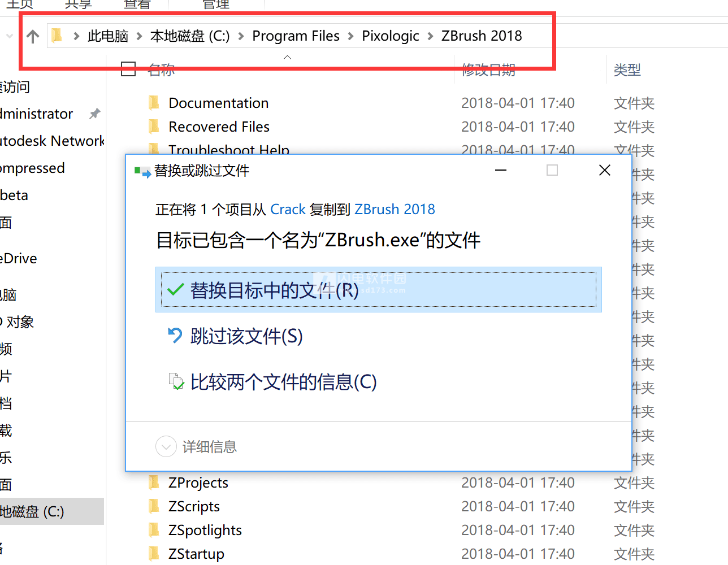
Task: Select OneDrive in navigation pane
Action: (19, 258)
